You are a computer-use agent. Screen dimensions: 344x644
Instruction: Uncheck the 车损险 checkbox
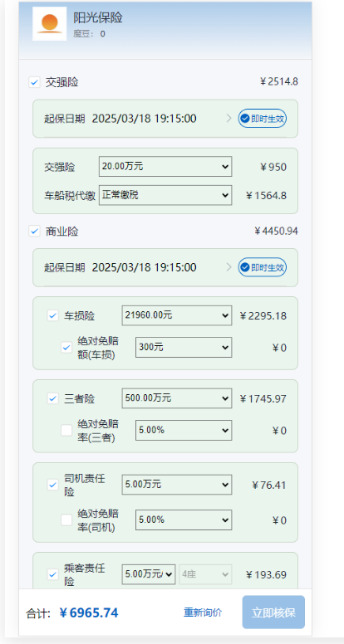point(53,316)
